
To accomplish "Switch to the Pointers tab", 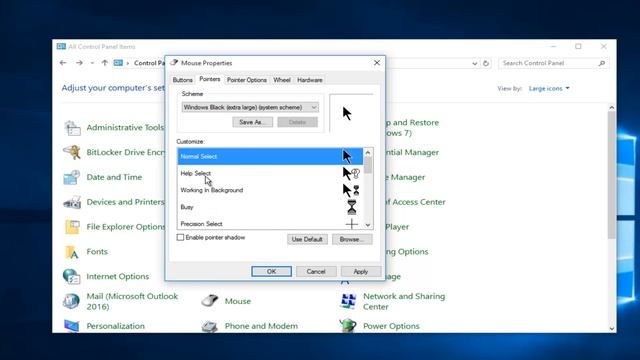I will point(210,79).
